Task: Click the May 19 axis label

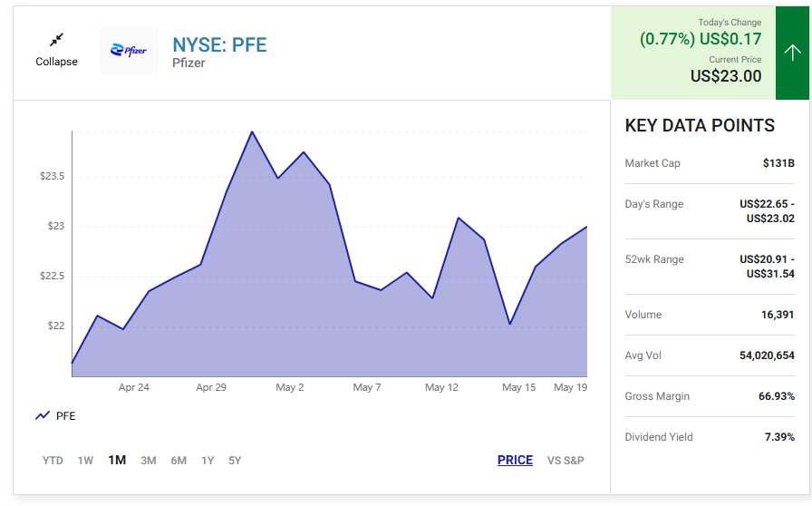Action: click(x=570, y=387)
